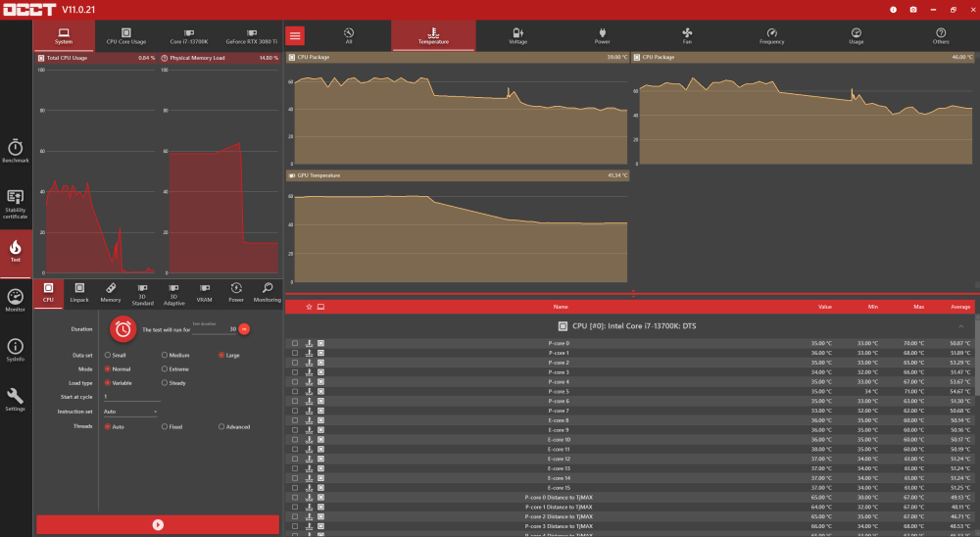Start the test with play button
This screenshot has width=980, height=537.
[158, 524]
